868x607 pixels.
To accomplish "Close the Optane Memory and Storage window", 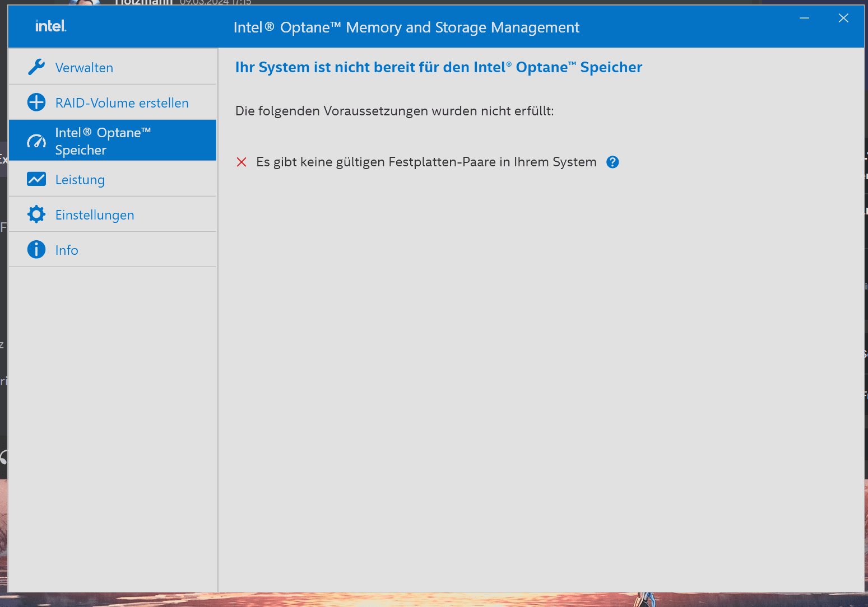I will point(843,18).
